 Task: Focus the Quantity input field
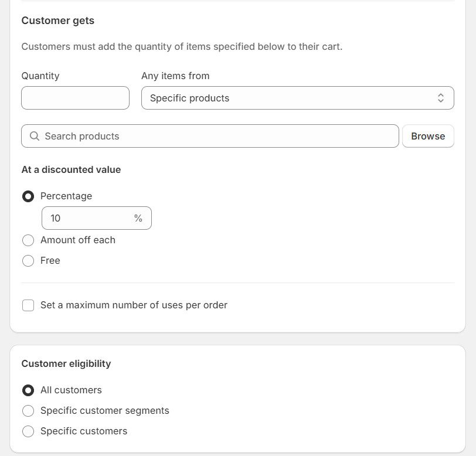pos(75,98)
